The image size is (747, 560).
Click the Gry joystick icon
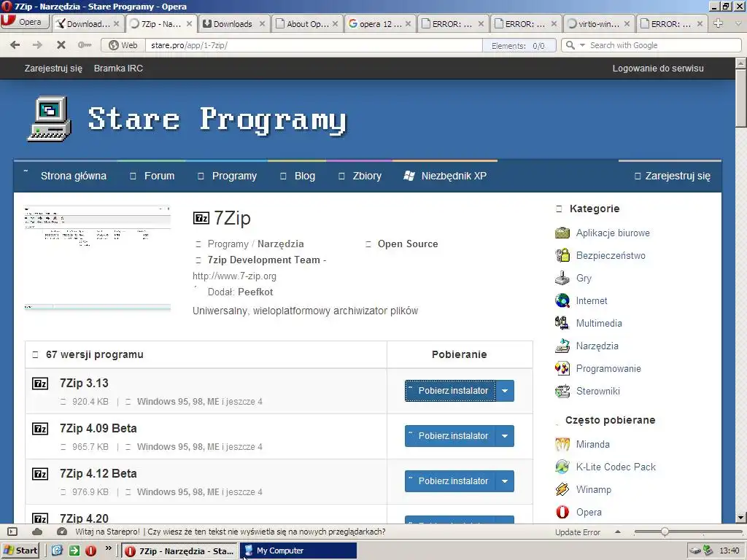point(562,278)
